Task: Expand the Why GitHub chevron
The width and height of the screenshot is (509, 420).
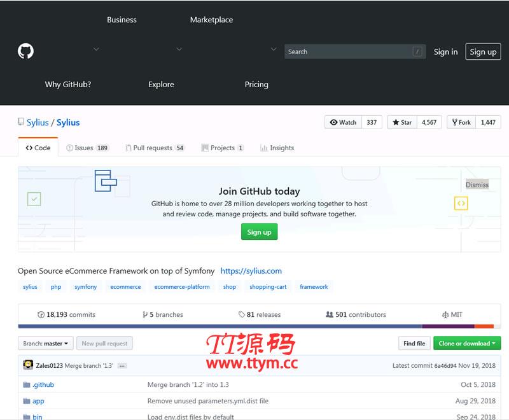Action: coord(96,49)
